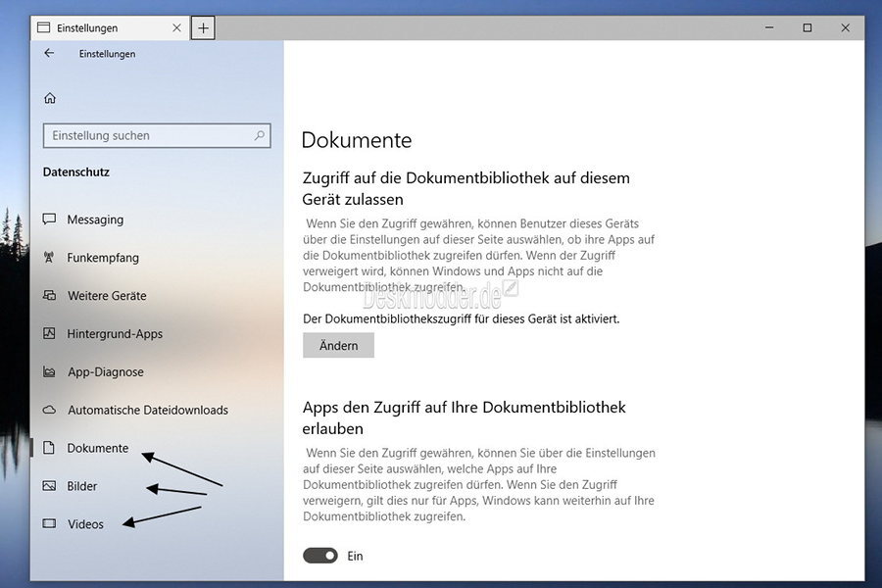The width and height of the screenshot is (882, 588).
Task: Select the Messaging privacy icon
Action: (x=49, y=219)
